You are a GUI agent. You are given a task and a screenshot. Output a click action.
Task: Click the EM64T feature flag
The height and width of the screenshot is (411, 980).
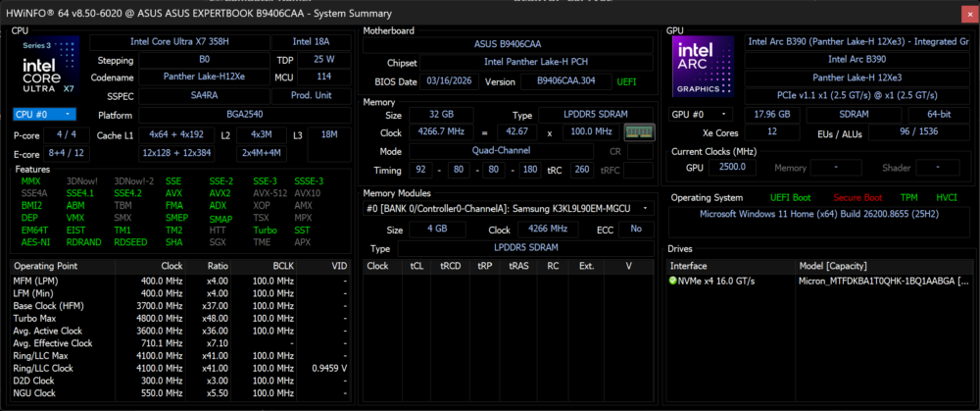(x=33, y=230)
